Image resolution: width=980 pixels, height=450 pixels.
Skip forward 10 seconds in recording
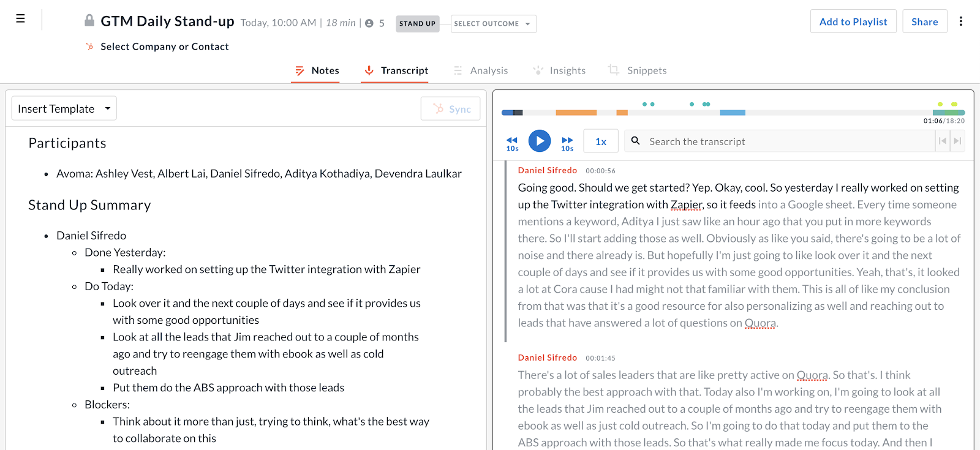click(567, 143)
